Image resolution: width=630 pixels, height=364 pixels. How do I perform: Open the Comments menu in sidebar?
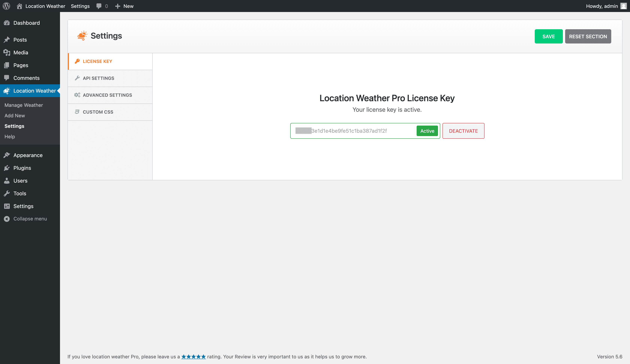tap(26, 78)
